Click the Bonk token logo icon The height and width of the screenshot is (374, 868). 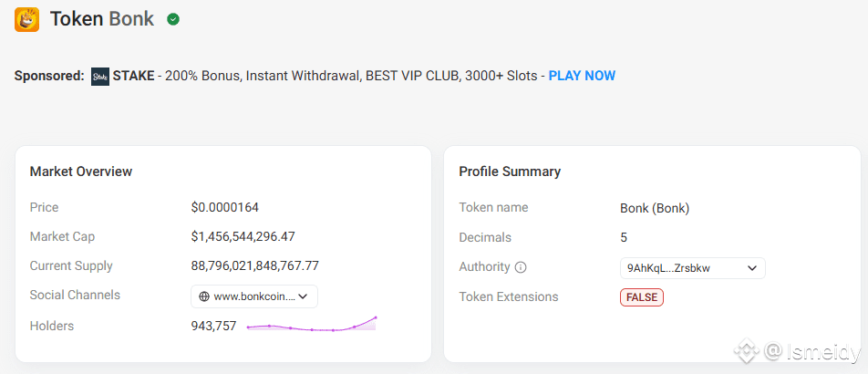pos(26,19)
